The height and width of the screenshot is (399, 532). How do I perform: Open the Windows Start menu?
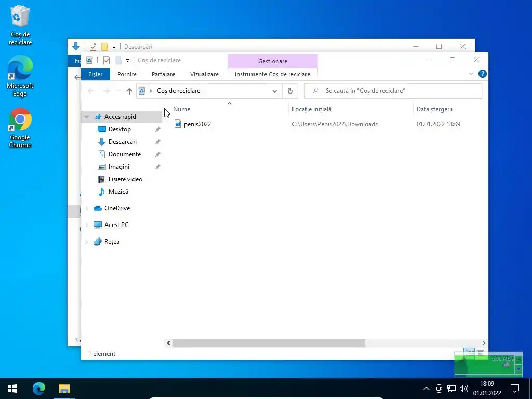tap(12, 389)
